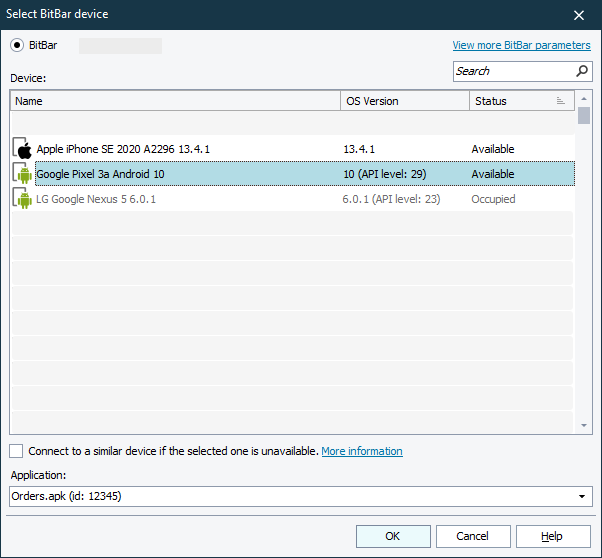Click inside the device Search field
602x558 pixels.
tap(512, 71)
